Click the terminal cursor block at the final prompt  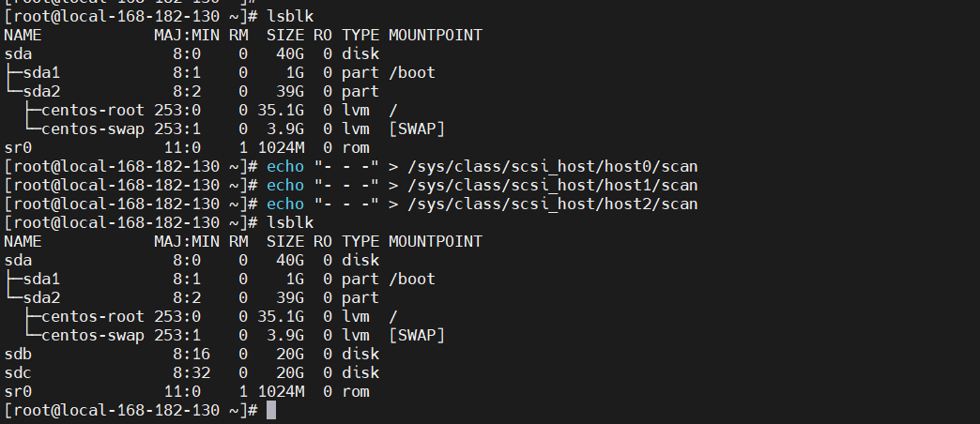(271, 410)
